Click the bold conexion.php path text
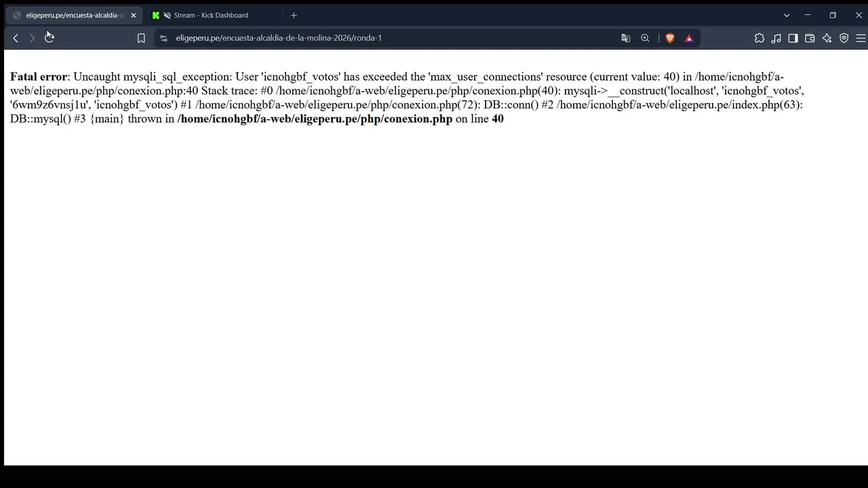868x488 pixels. (x=315, y=119)
